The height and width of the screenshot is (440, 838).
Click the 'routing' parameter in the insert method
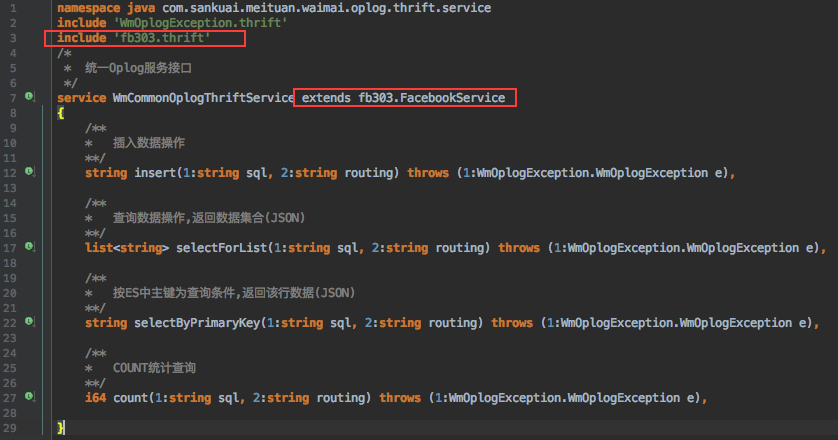(369, 173)
